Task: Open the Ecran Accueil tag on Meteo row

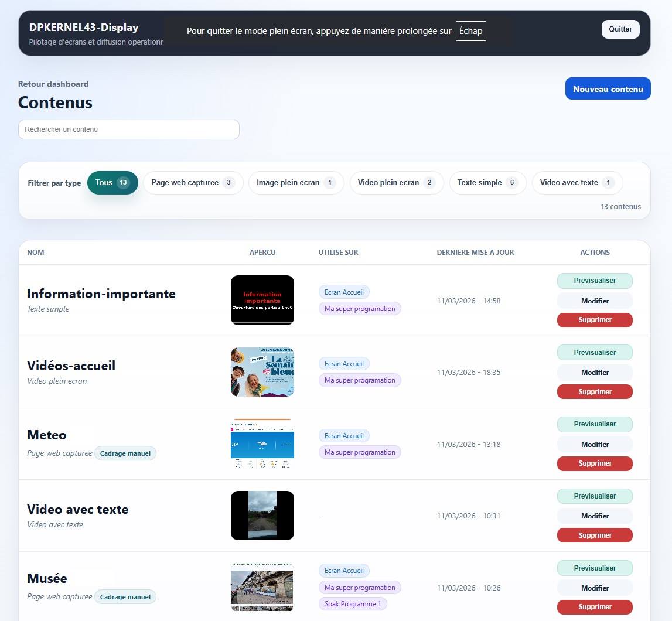Action: 344,435
